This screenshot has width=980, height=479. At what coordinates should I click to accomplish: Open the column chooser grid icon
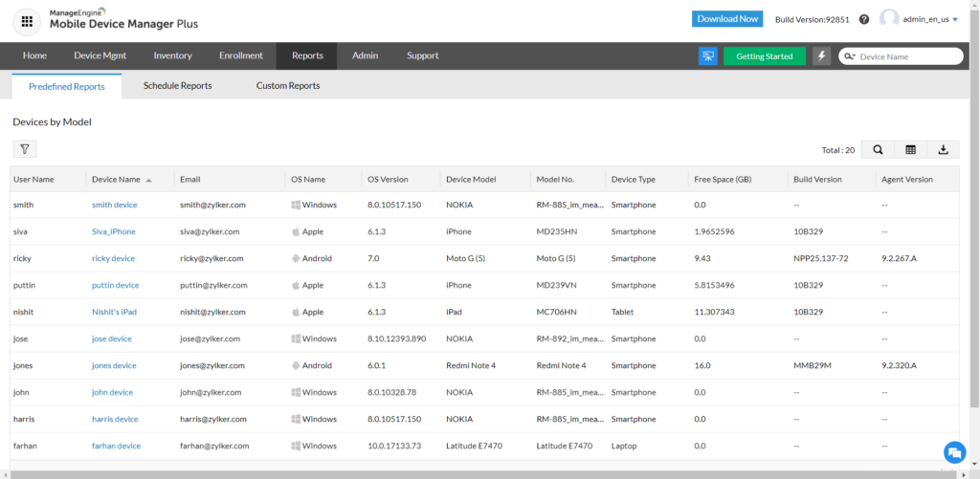[x=910, y=149]
